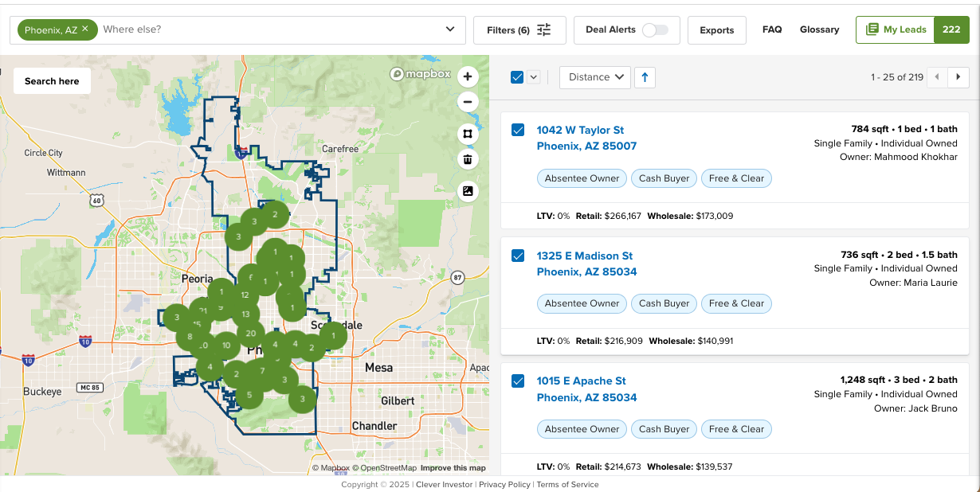
Task: Open the Mapbox logo link
Action: 420,74
